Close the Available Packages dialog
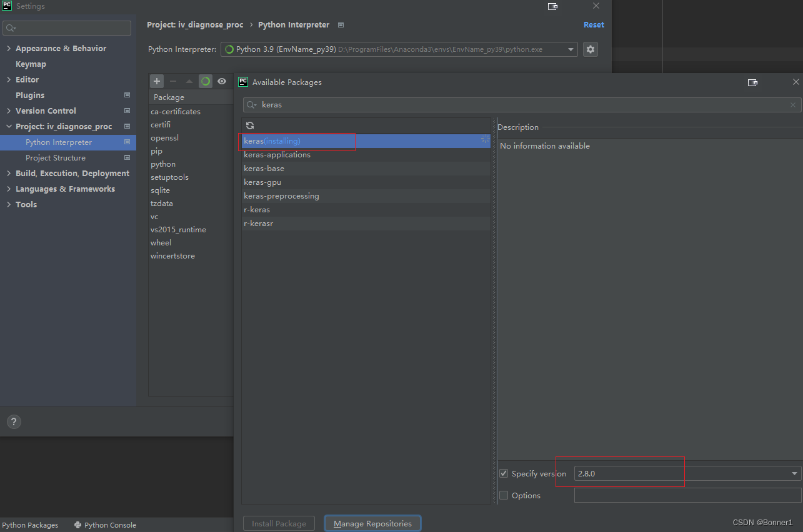This screenshot has height=532, width=803. point(796,82)
